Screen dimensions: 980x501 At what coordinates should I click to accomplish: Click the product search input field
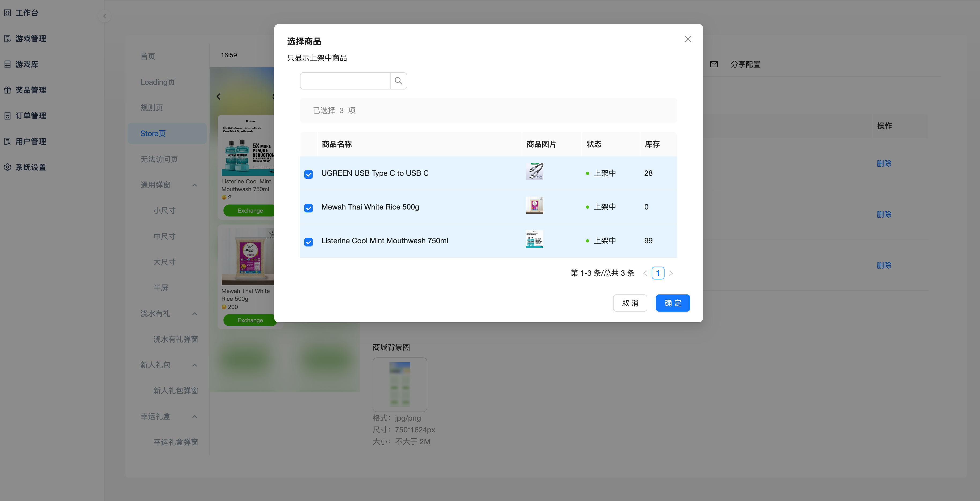click(345, 81)
